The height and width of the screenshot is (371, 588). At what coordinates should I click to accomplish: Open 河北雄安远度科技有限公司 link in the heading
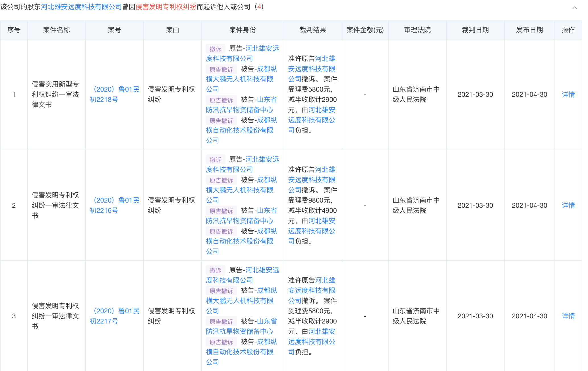coord(81,7)
